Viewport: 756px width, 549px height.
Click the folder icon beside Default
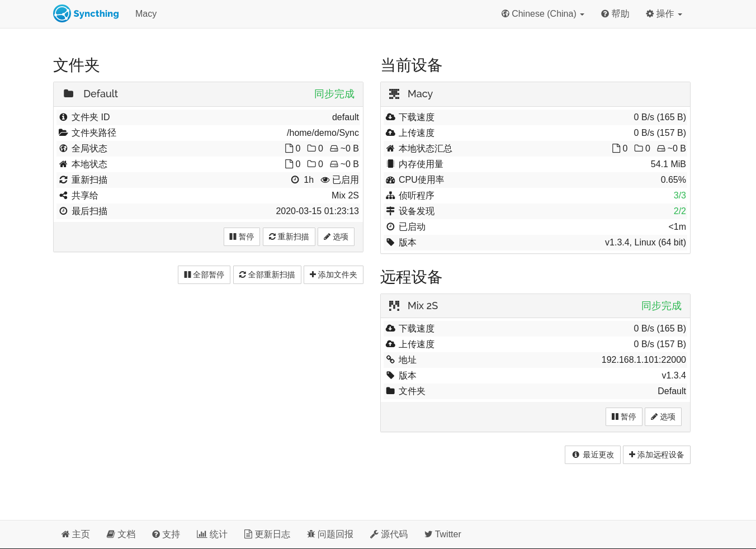(69, 93)
